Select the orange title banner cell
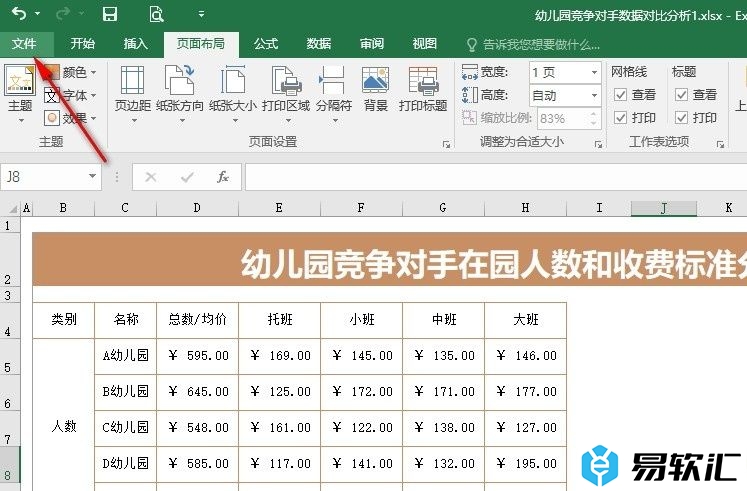 [390, 260]
